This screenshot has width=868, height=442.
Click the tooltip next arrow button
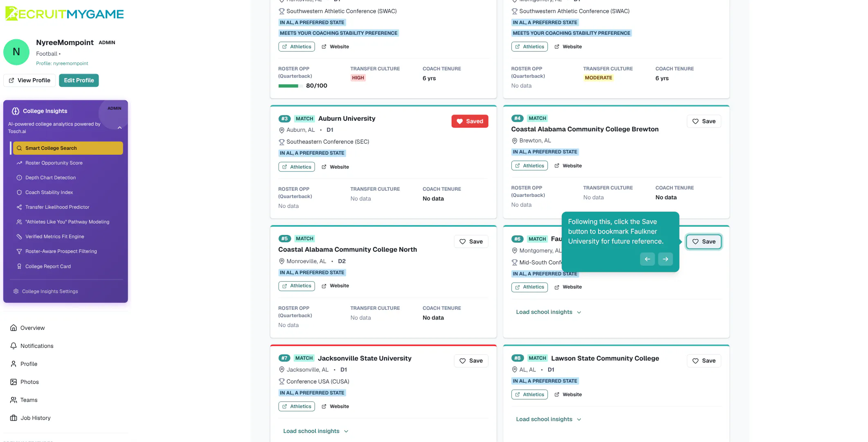click(x=665, y=259)
